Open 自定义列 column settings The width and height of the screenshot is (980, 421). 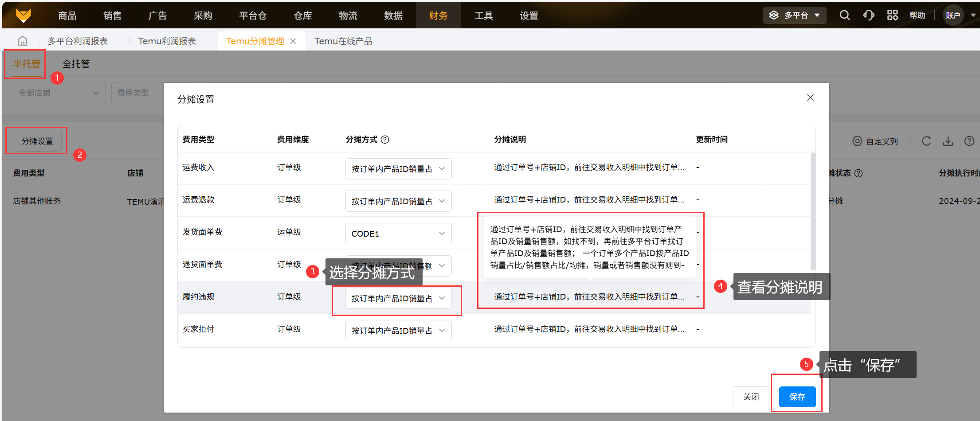[x=875, y=141]
